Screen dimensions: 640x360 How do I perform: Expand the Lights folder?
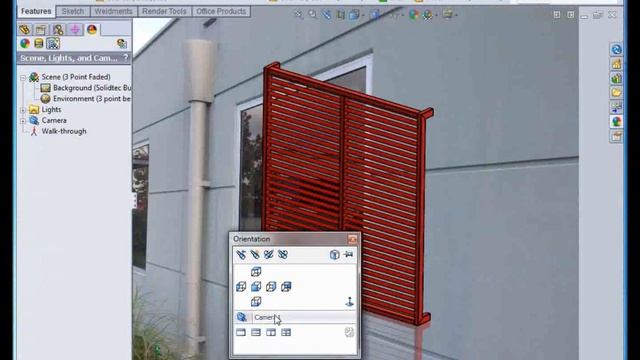pos(23,110)
